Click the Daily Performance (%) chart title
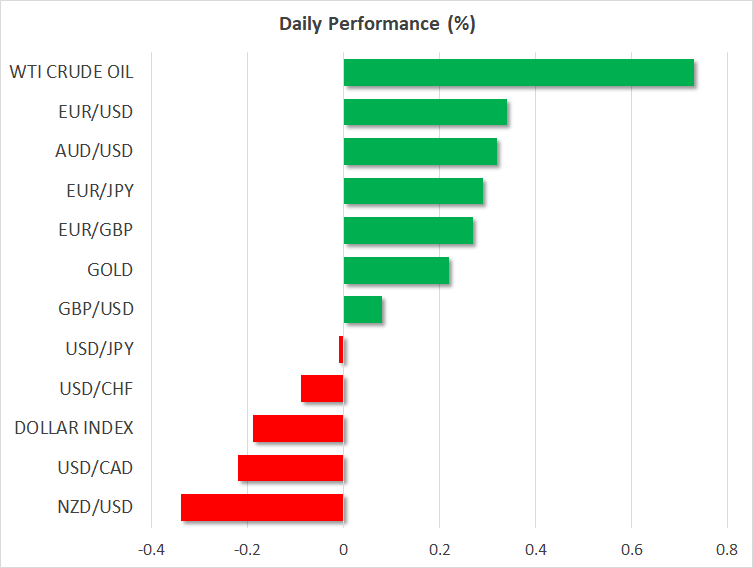 (x=376, y=24)
